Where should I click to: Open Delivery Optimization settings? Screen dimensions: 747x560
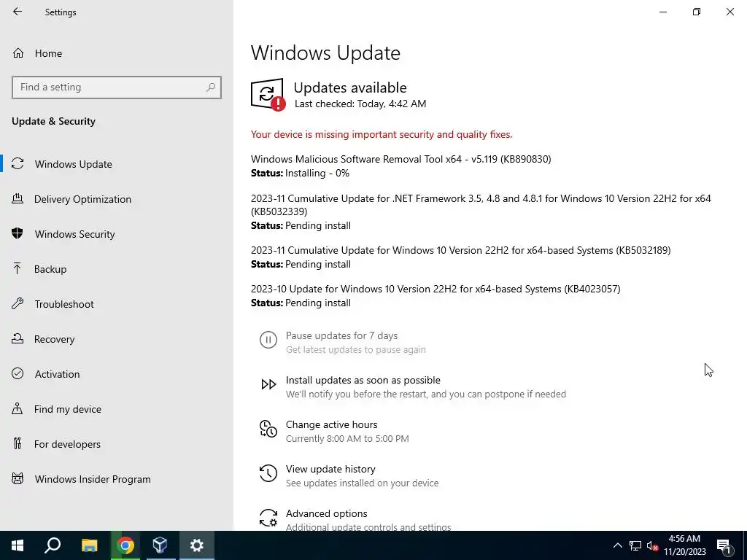(x=117, y=199)
